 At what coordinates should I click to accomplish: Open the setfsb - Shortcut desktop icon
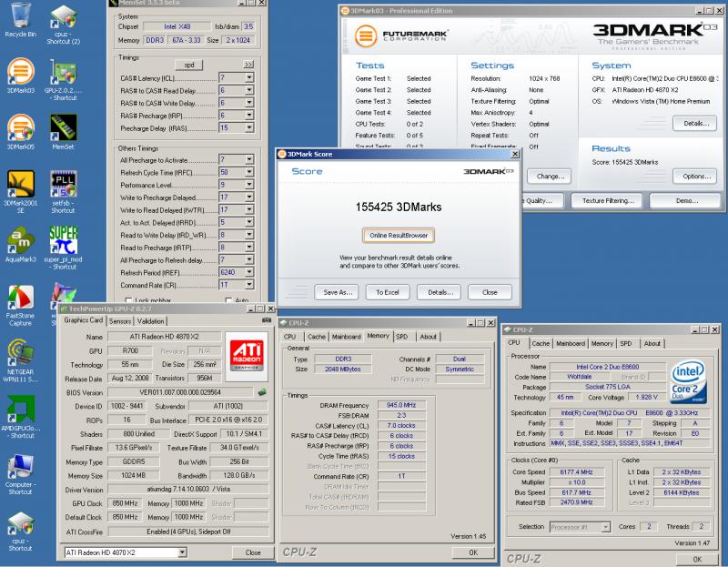(x=63, y=191)
